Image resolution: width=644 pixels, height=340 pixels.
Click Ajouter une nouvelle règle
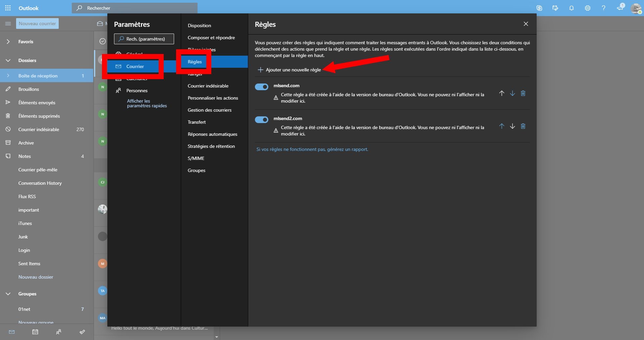click(x=289, y=70)
